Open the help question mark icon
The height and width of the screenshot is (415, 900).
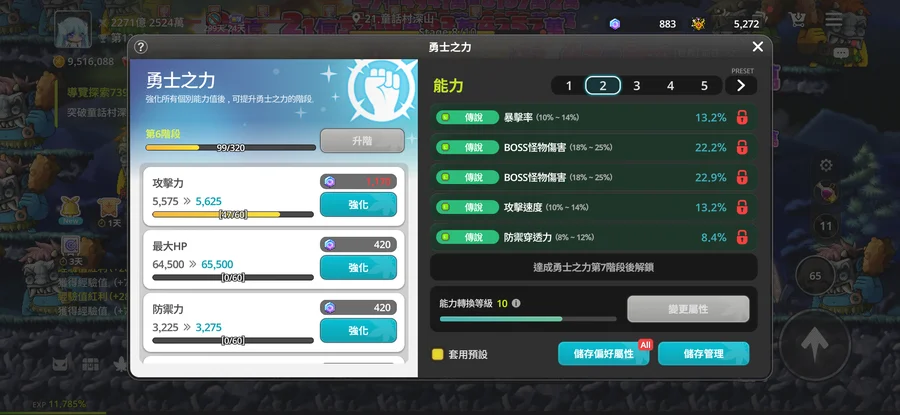coord(141,47)
